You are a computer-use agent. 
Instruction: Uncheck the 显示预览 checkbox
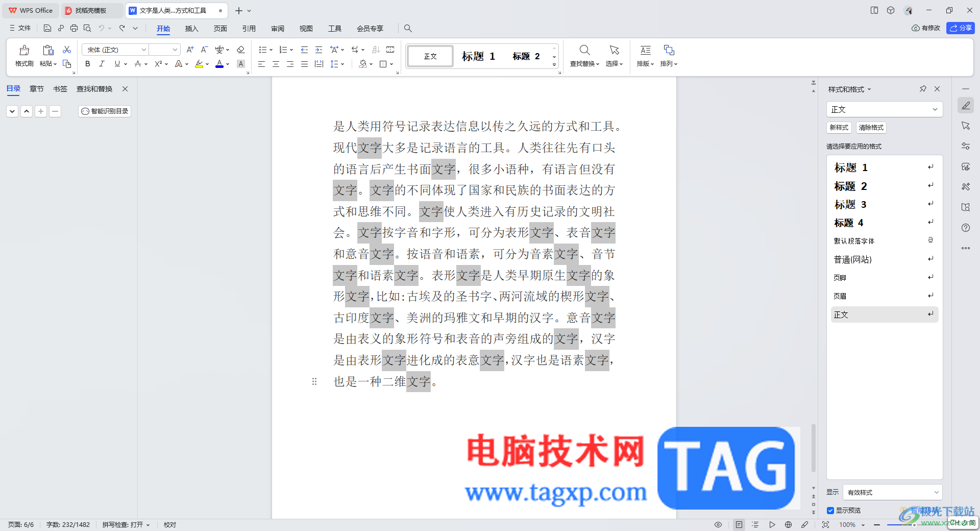tap(830, 511)
